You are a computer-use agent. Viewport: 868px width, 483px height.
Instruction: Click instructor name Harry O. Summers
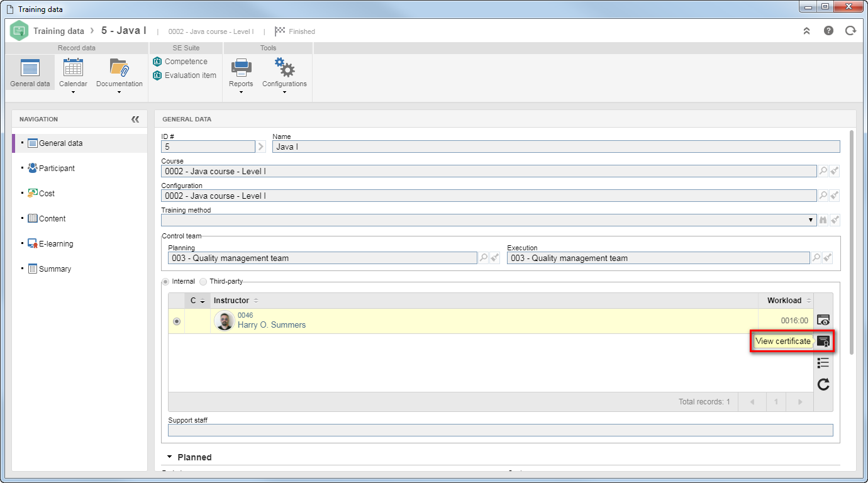[x=272, y=325]
